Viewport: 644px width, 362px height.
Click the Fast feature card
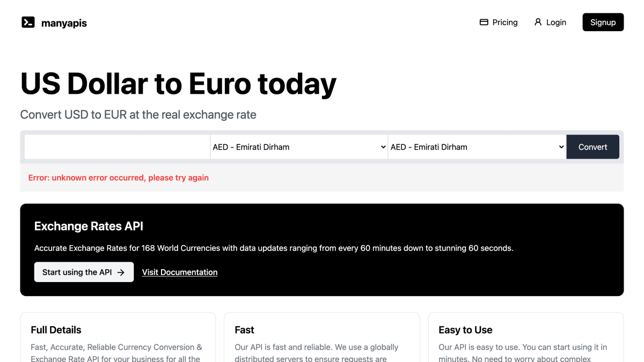(322, 337)
